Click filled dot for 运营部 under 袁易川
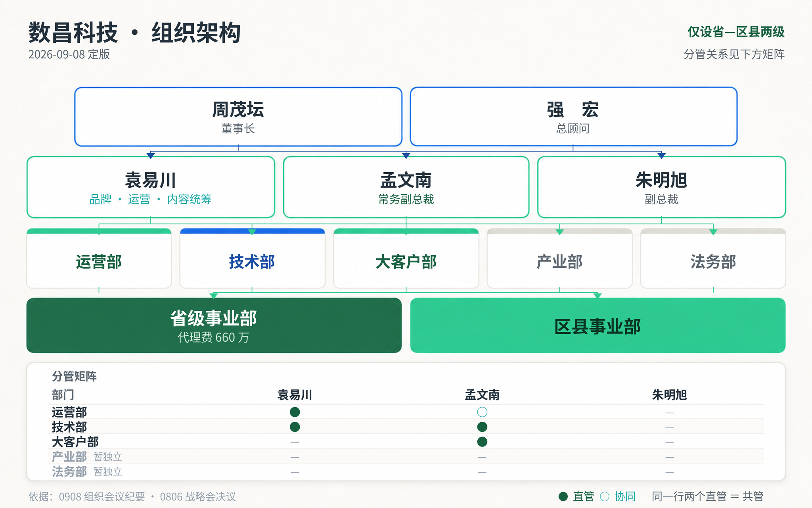812x508 pixels. click(295, 412)
